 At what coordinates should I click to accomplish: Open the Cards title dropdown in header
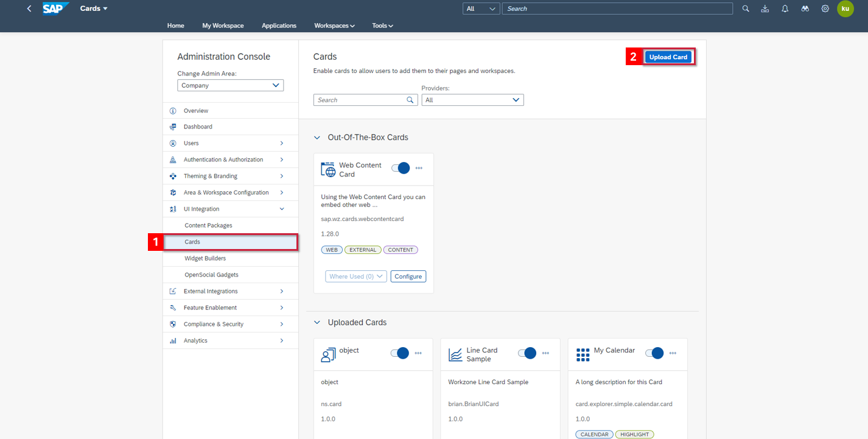(x=94, y=9)
